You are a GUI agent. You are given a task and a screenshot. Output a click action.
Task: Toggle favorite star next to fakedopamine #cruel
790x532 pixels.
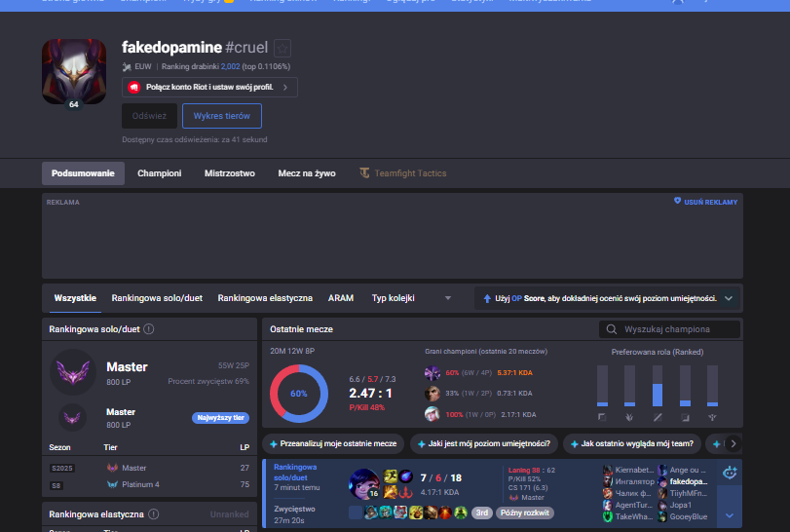[282, 49]
